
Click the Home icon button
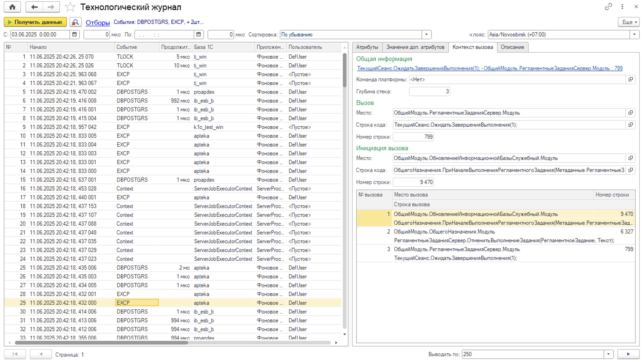(x=12, y=7)
